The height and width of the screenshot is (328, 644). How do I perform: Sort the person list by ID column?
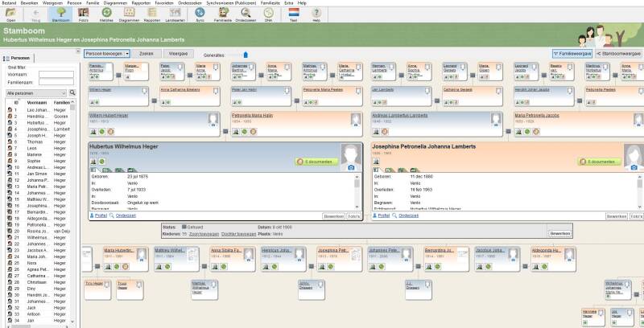click(16, 103)
